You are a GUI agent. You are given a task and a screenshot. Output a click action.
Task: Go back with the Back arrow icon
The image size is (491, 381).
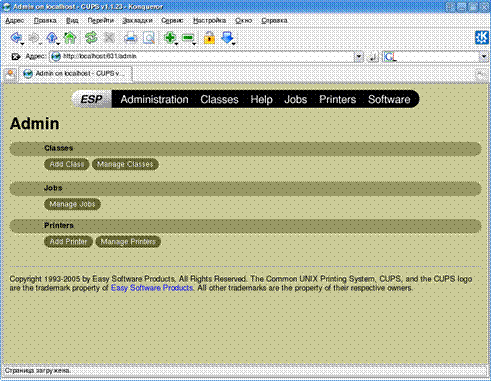click(15, 38)
